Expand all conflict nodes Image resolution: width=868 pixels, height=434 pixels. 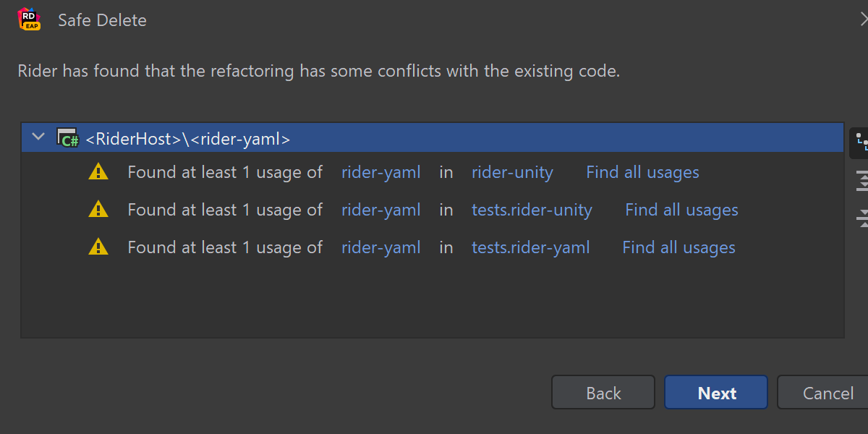[861, 181]
